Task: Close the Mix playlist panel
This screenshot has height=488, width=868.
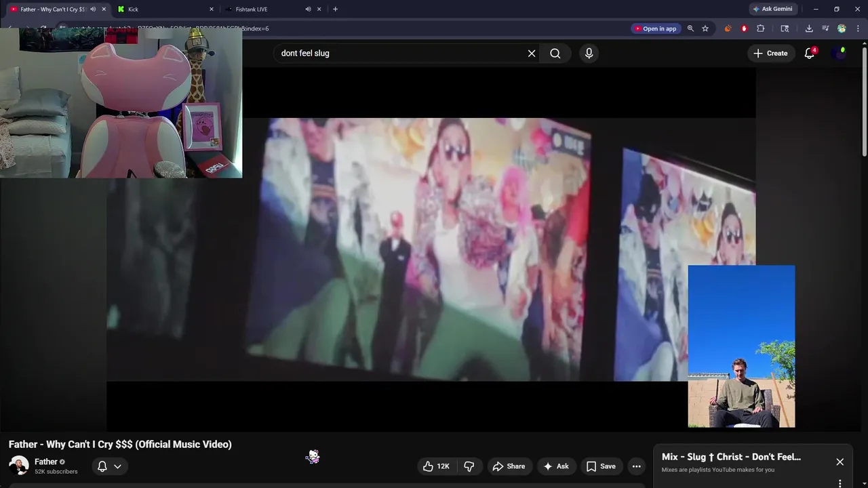Action: [840, 462]
